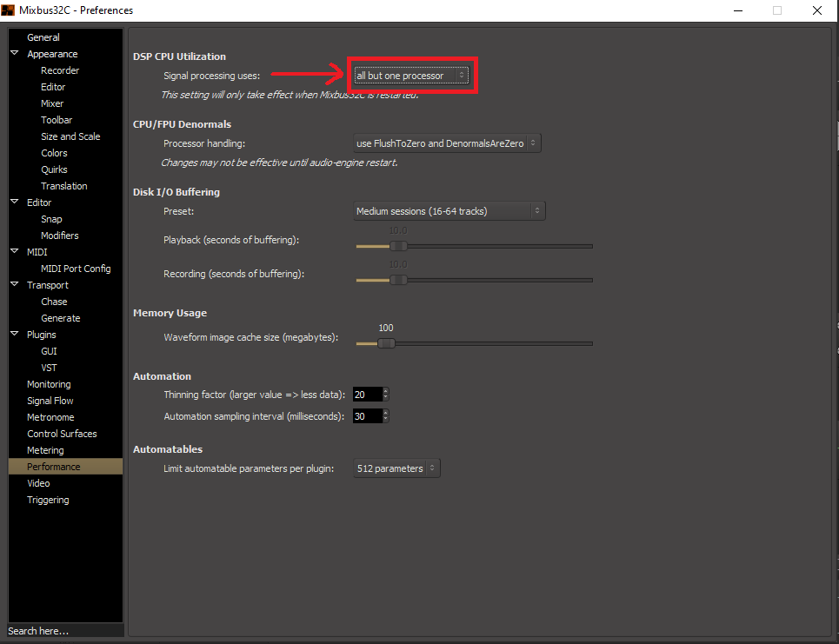Open the Editor page under Appearance
This screenshot has width=839, height=644.
53,87
